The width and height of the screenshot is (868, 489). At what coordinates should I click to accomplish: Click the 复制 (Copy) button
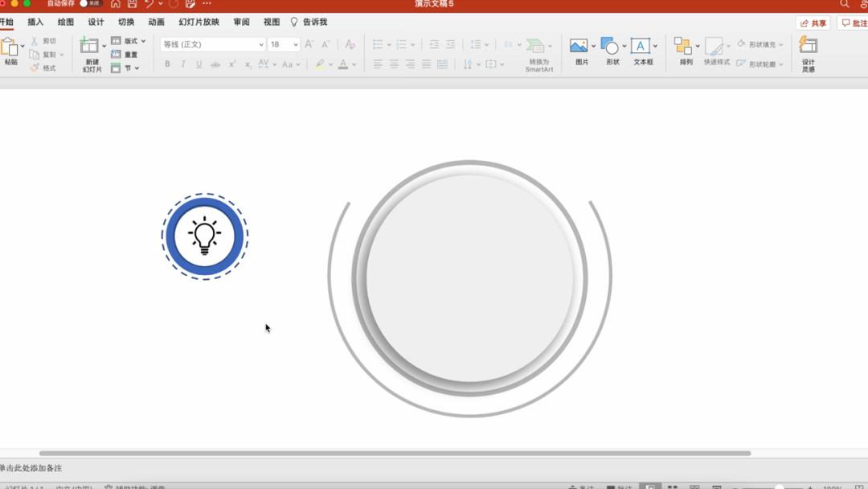click(43, 54)
